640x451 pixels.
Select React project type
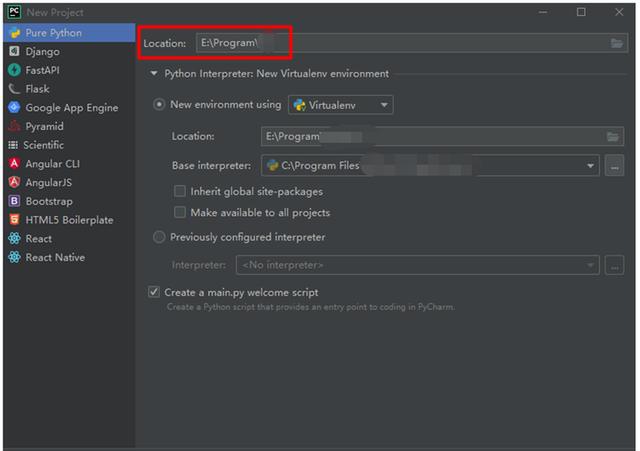pyautogui.click(x=69, y=238)
